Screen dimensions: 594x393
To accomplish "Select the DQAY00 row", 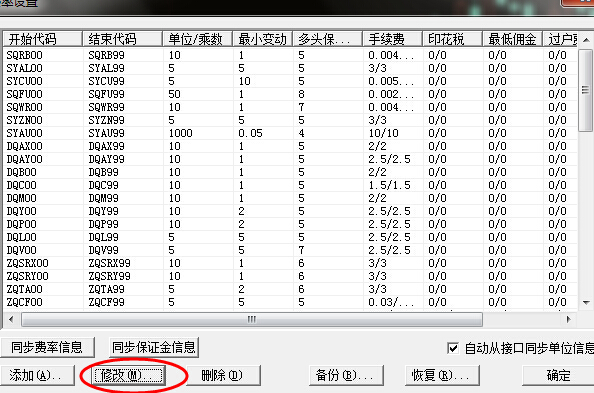I will 290,159.
